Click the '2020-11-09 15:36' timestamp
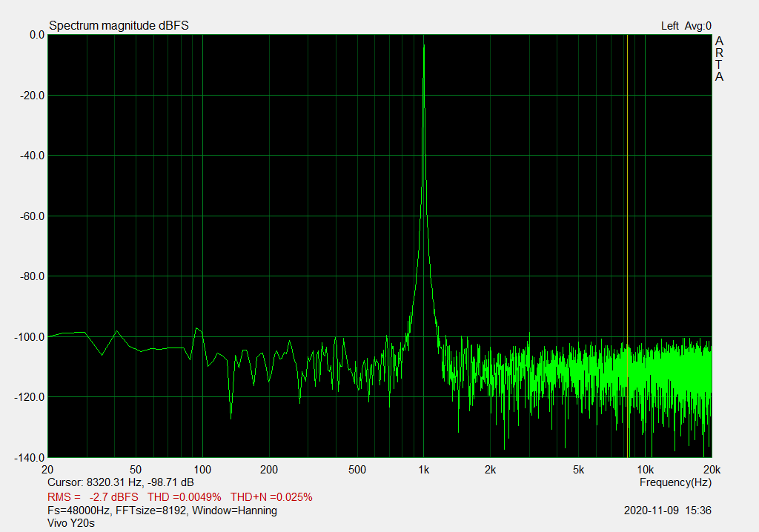The image size is (759, 532). (668, 511)
